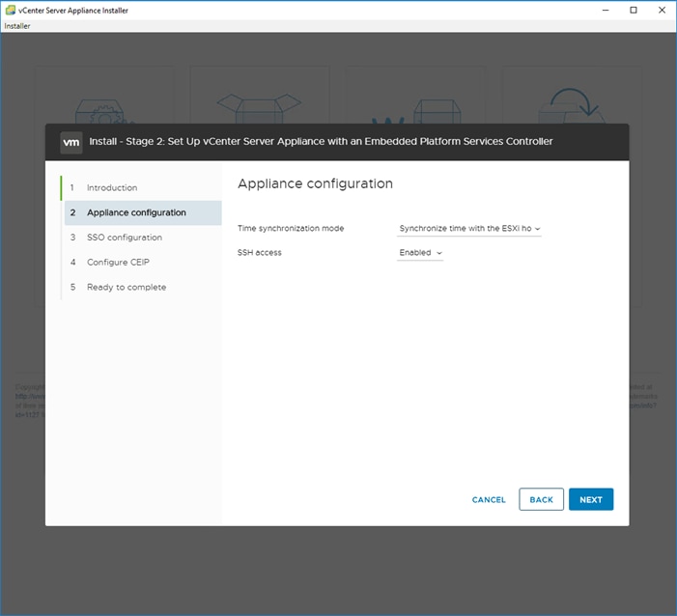This screenshot has width=677, height=616.
Task: Click the Time synchronization mode label
Action: coord(291,229)
